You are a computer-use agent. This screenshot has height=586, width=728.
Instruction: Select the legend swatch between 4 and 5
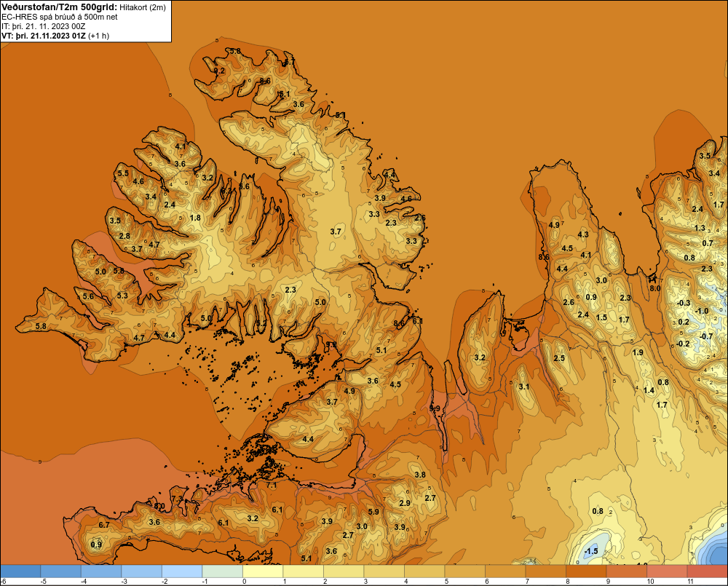coord(424,571)
